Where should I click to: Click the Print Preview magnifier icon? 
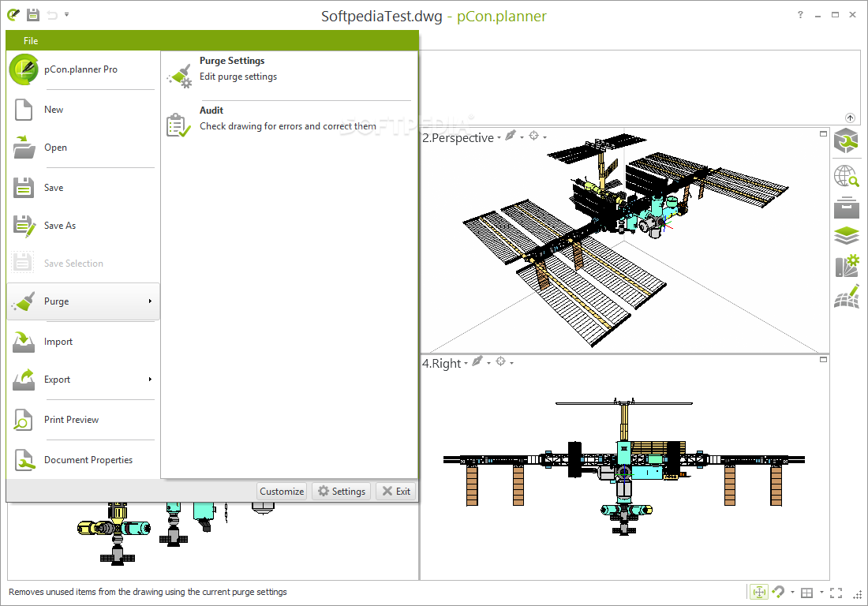tap(23, 420)
